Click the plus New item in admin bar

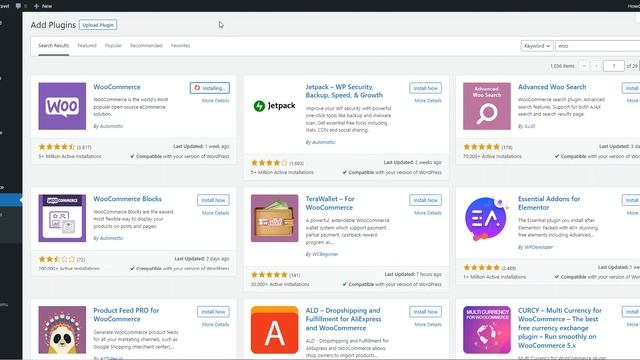(x=43, y=6)
